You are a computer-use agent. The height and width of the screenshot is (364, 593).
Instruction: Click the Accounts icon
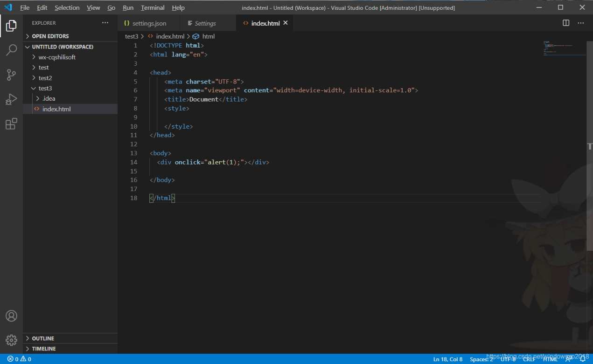coord(11,316)
